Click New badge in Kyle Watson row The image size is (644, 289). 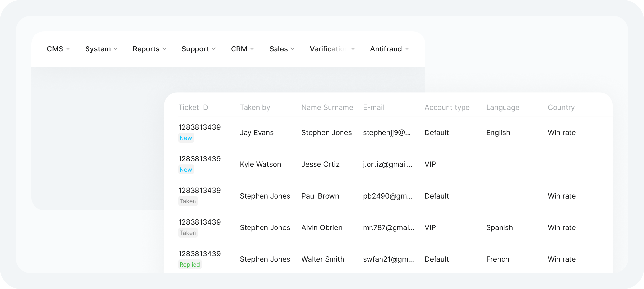point(186,169)
